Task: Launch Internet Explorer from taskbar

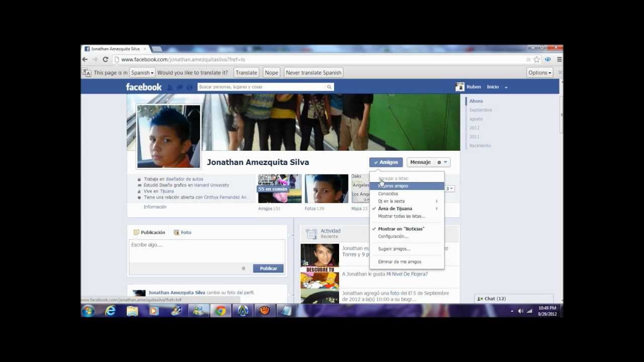Action: (110, 311)
